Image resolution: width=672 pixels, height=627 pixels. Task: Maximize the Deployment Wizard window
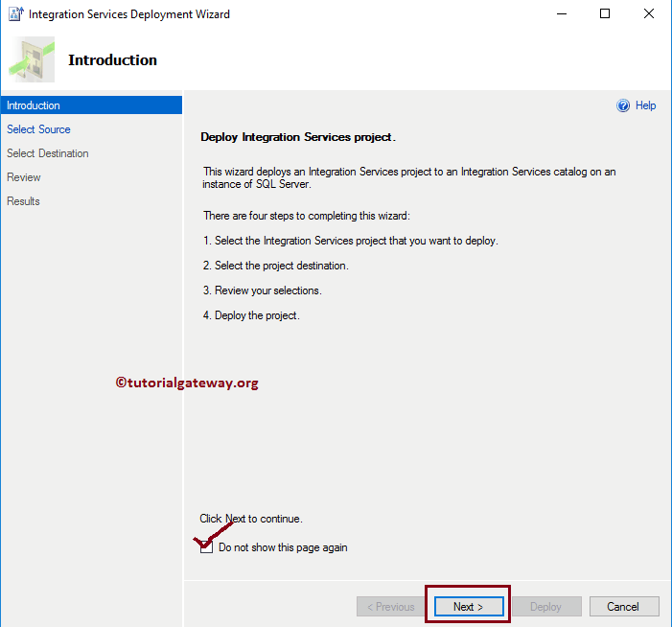(605, 13)
